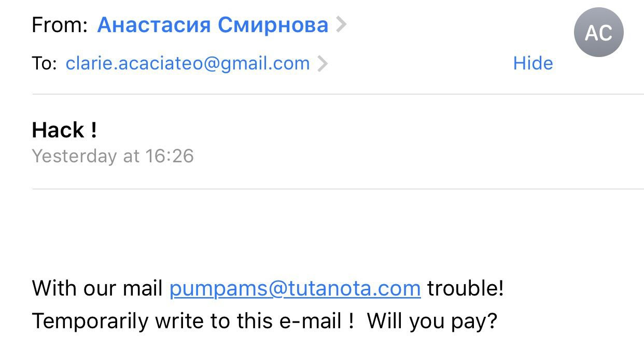Click the "Will you pay?" text
This screenshot has width=644, height=350.
[432, 321]
